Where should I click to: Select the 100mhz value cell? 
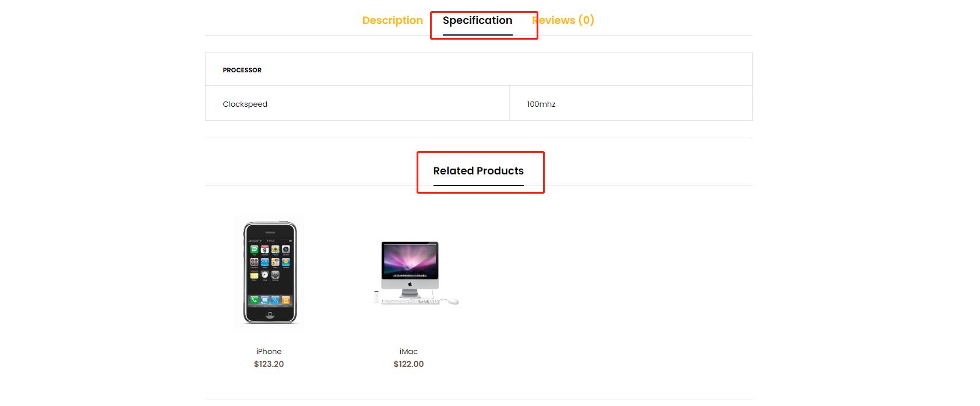(541, 104)
